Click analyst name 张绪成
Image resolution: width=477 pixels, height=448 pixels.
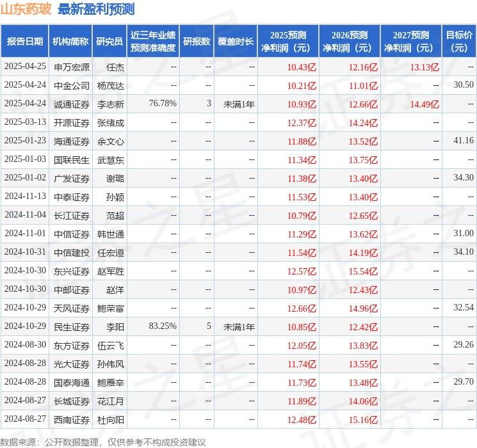click(111, 123)
